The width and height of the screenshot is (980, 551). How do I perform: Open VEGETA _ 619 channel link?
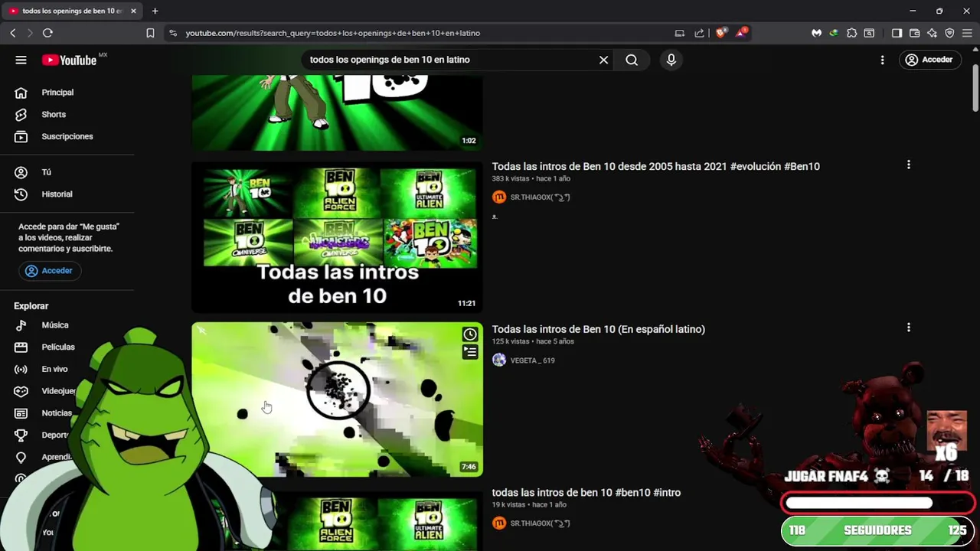533,360
